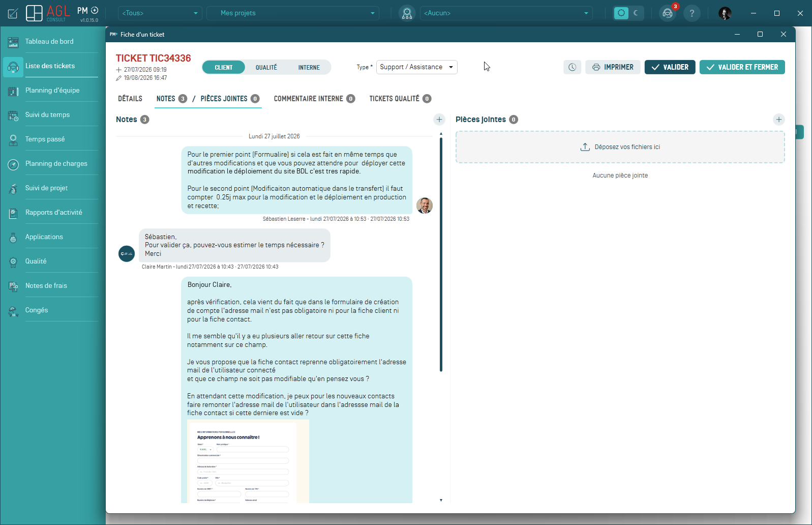
Task: Click the PM add circle icon
Action: (x=95, y=10)
